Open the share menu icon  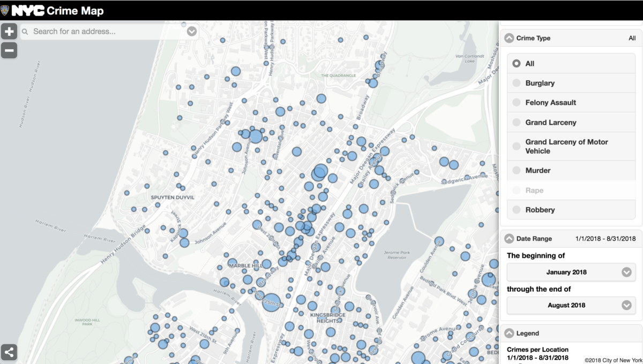tap(9, 352)
